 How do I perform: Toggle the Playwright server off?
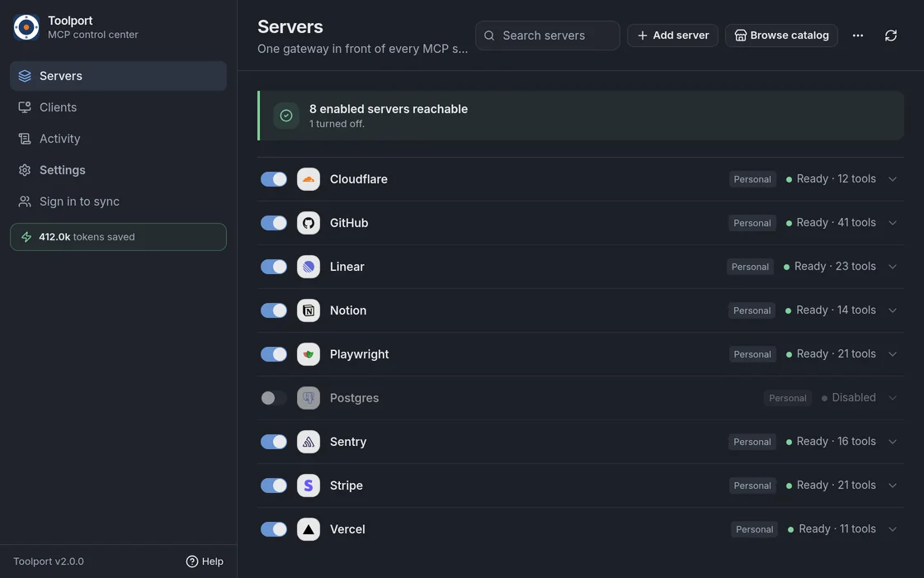(273, 354)
